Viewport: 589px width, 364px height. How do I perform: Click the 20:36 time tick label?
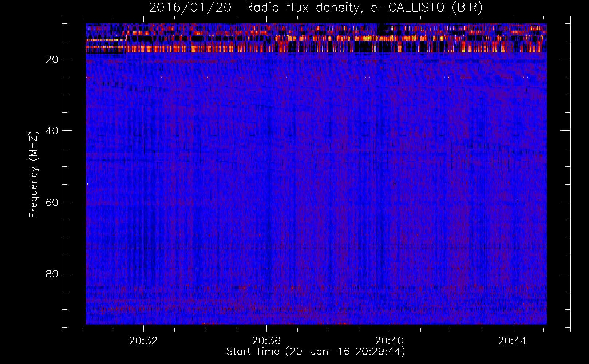coord(266,341)
